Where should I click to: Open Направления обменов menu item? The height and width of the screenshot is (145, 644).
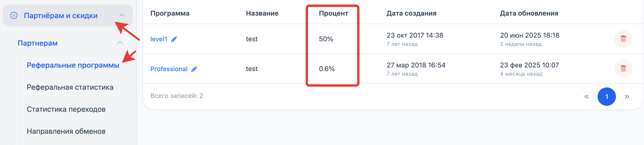tap(66, 131)
